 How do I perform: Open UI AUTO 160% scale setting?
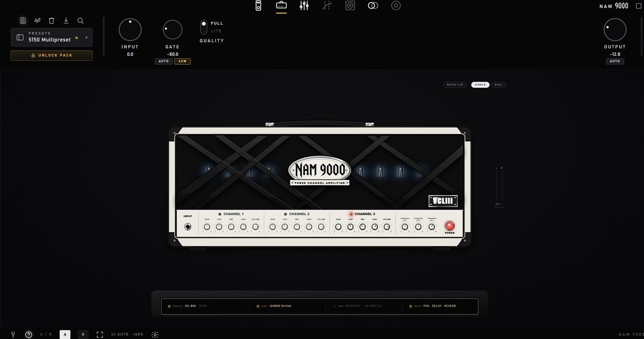tap(127, 335)
